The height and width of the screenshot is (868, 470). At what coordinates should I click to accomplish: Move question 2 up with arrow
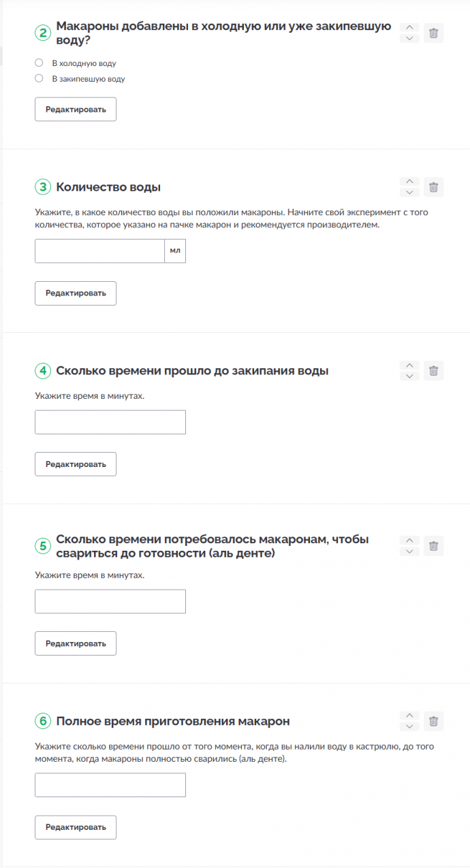click(409, 28)
